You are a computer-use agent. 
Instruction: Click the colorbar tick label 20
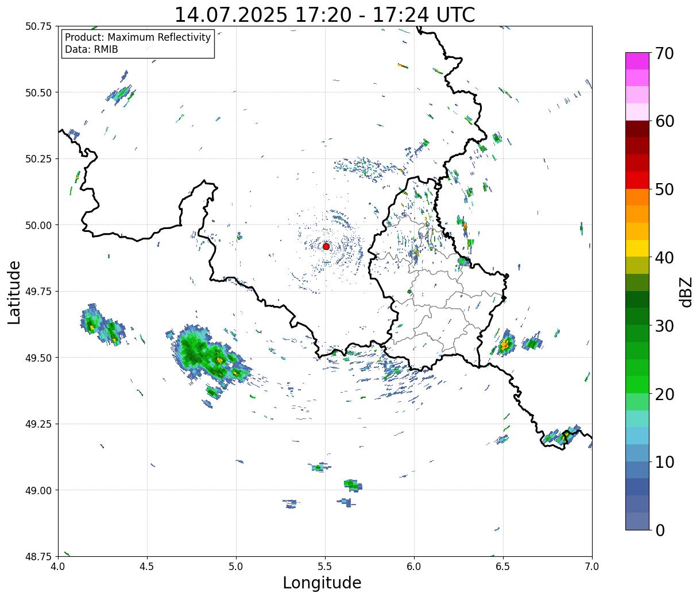click(x=664, y=394)
